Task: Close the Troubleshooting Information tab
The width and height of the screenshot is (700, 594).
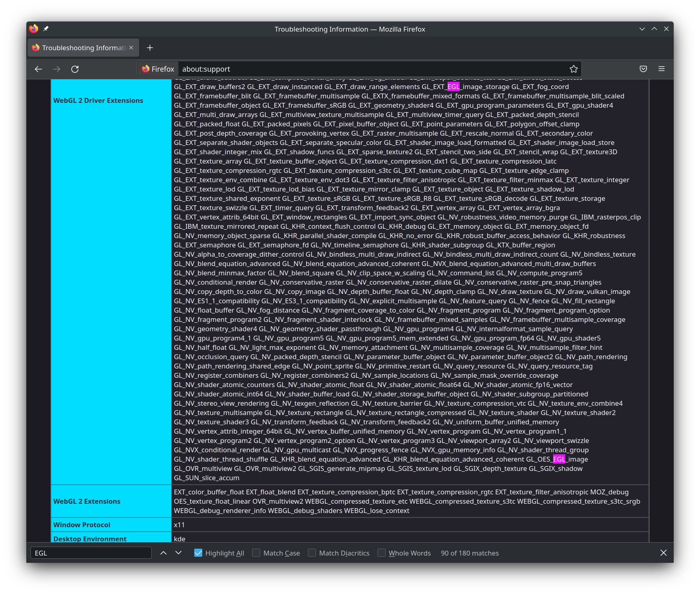Action: coord(131,47)
